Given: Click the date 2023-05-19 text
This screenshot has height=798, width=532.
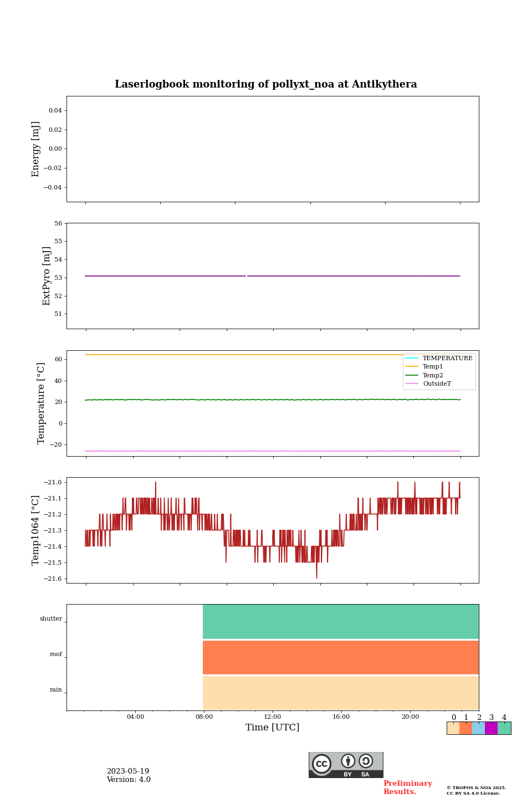Looking at the screenshot, I should coord(128,771).
